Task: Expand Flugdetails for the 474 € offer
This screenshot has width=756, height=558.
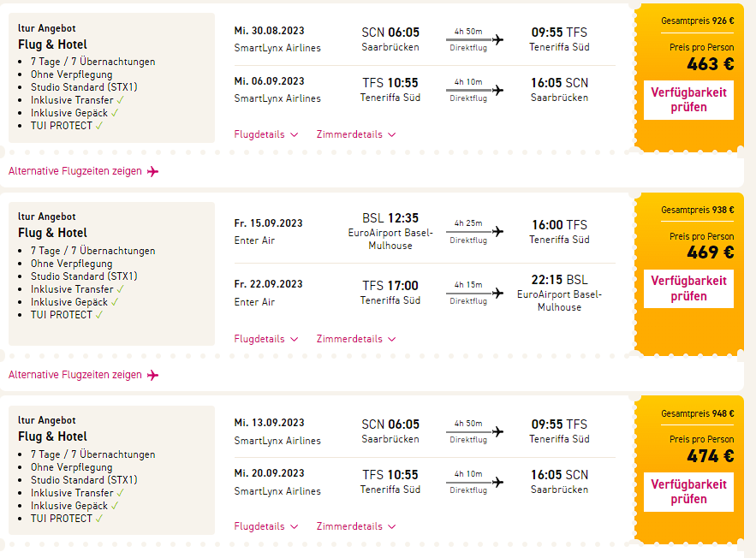Action: 265,526
